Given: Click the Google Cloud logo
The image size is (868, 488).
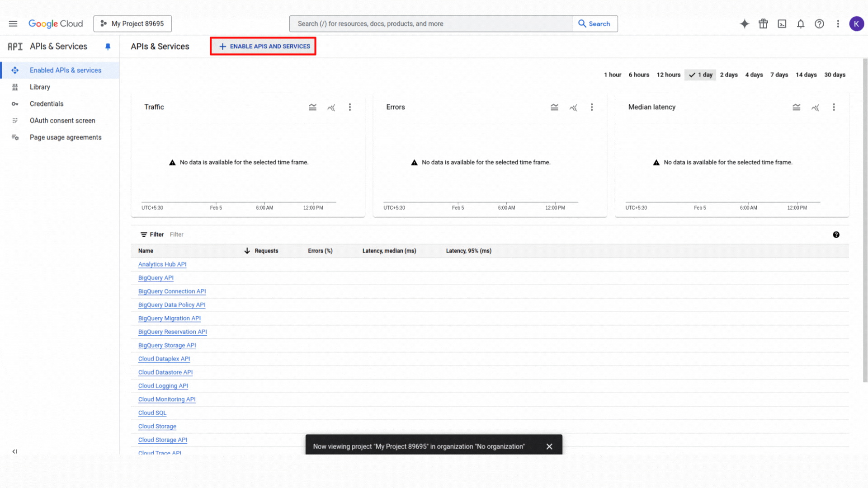Looking at the screenshot, I should 56,23.
